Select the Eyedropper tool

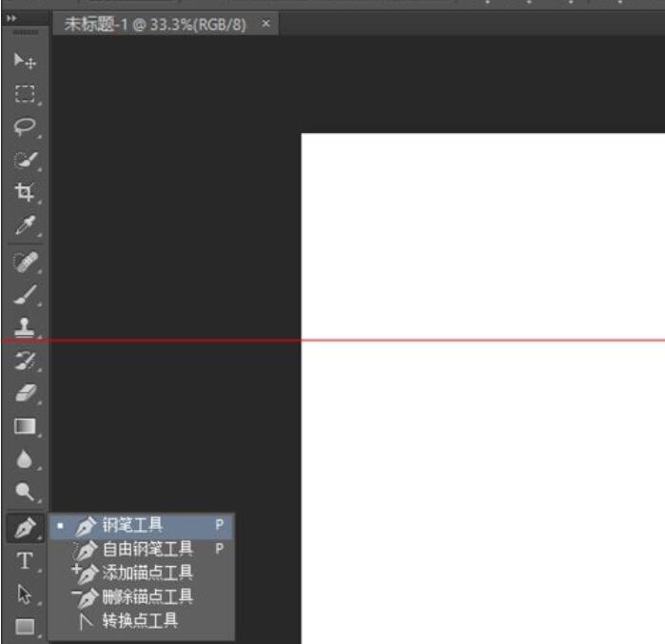point(25,224)
